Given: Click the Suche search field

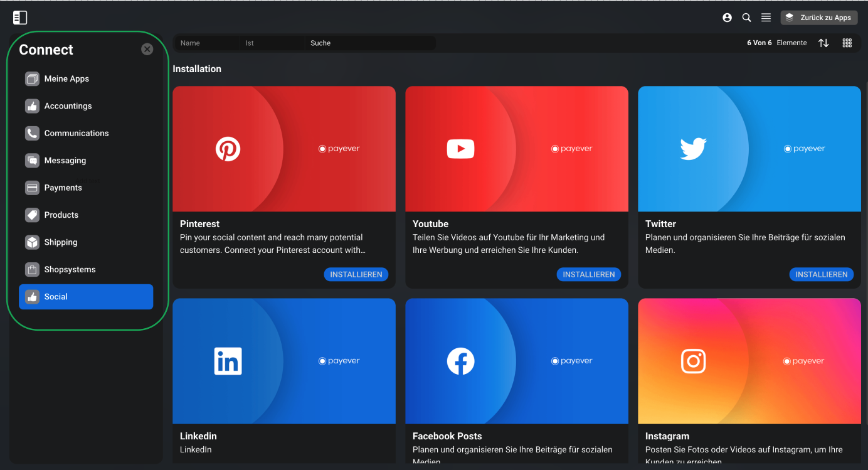Looking at the screenshot, I should (x=370, y=43).
